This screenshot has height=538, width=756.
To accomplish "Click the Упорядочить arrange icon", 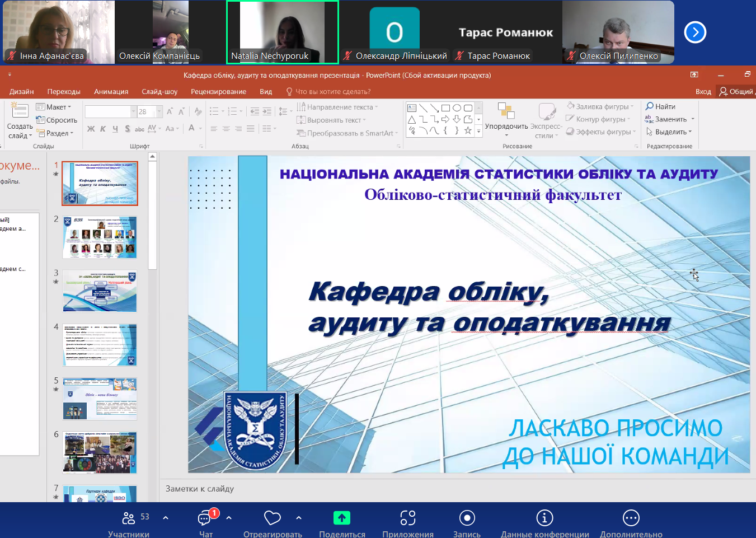I will click(506, 111).
